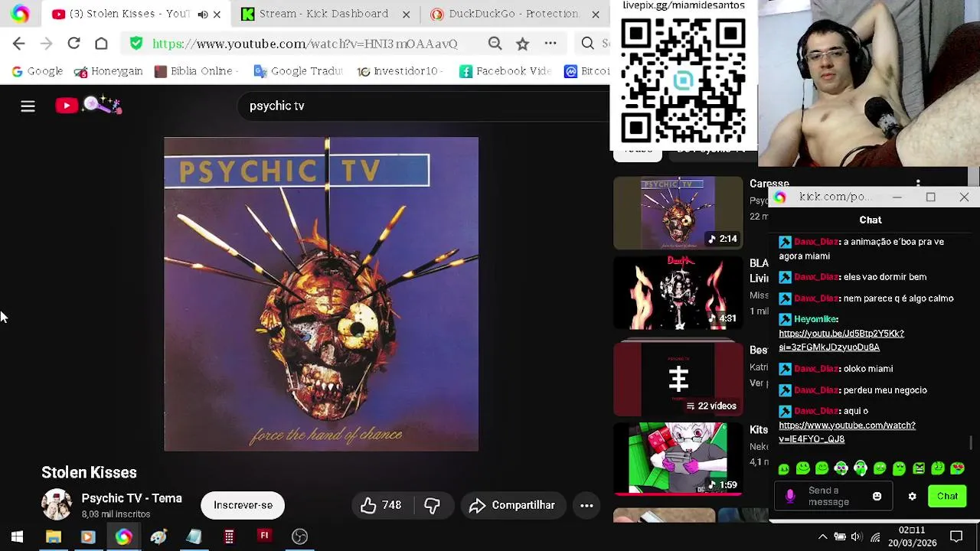The height and width of the screenshot is (551, 980).
Task: Open the YouTube hamburger guide menu
Action: click(28, 106)
